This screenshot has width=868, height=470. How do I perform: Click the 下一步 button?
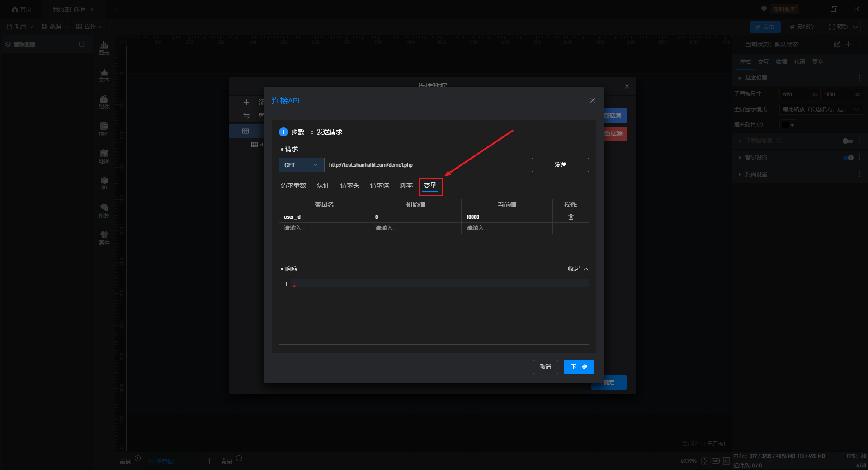coord(579,367)
